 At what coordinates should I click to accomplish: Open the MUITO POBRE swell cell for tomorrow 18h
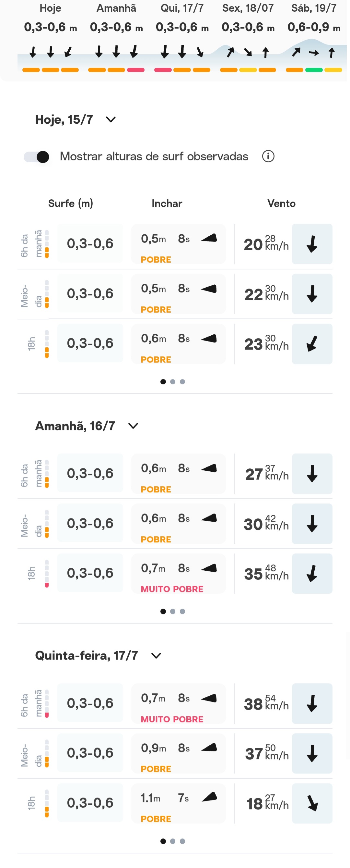pos(178,574)
